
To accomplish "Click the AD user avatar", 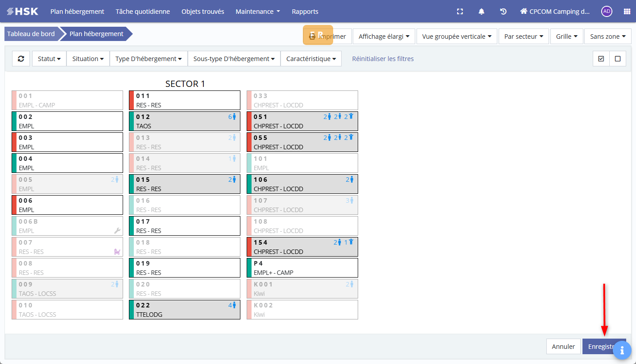I will (x=607, y=12).
